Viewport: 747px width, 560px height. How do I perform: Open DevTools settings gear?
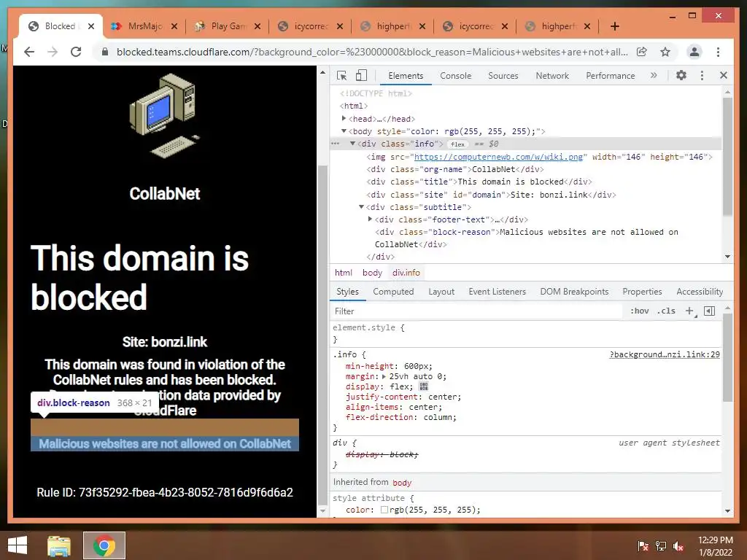tap(681, 75)
